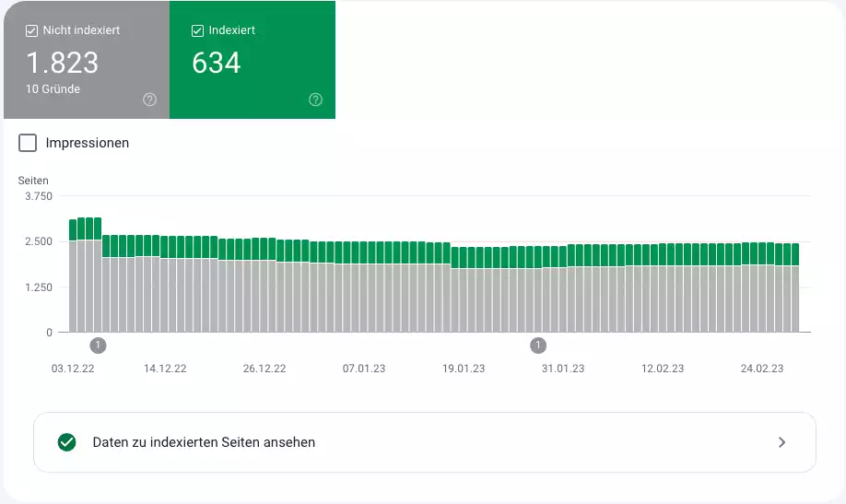The image size is (846, 504).
Task: Uncheck the Indexiert checkbox
Action: (197, 30)
